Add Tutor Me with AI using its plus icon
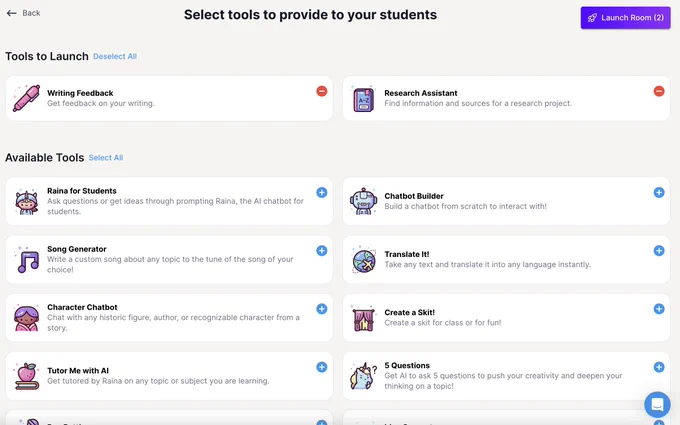The height and width of the screenshot is (425, 680). coord(321,367)
